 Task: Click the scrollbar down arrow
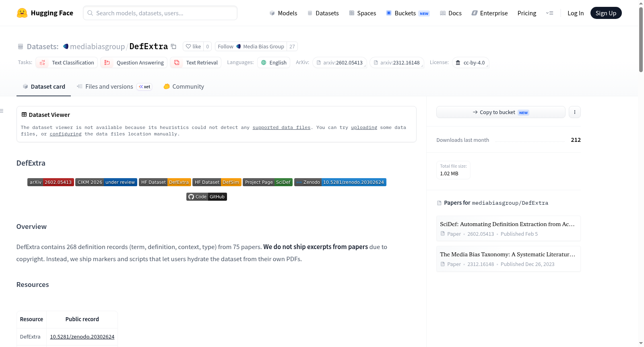point(641,343)
